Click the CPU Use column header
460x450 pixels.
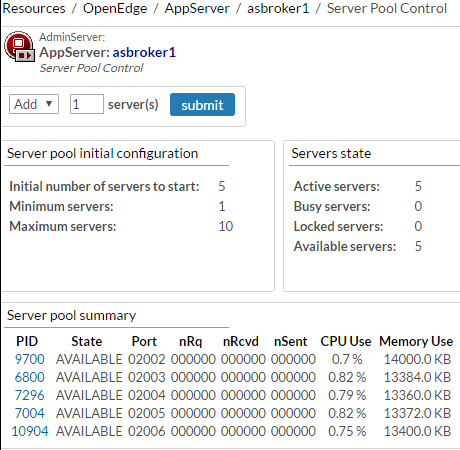coord(346,341)
